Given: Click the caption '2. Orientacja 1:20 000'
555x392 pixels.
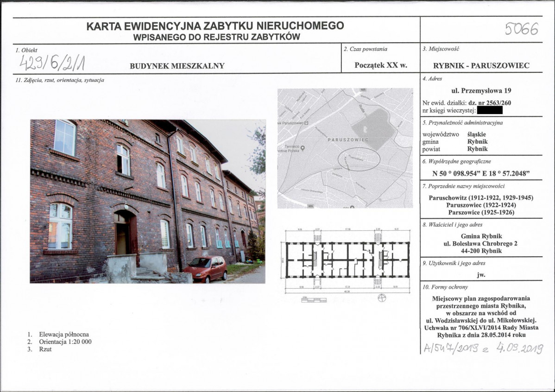Looking at the screenshot, I should click(x=59, y=341).
